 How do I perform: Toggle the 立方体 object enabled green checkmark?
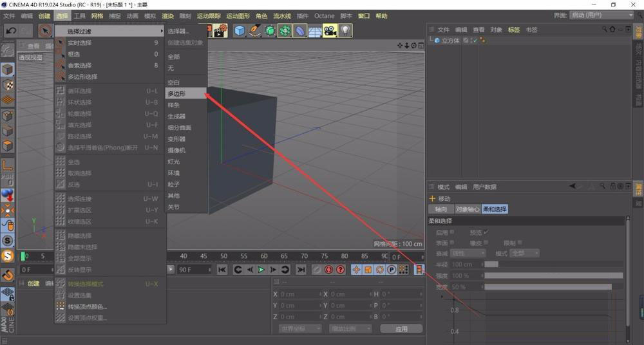tap(475, 40)
